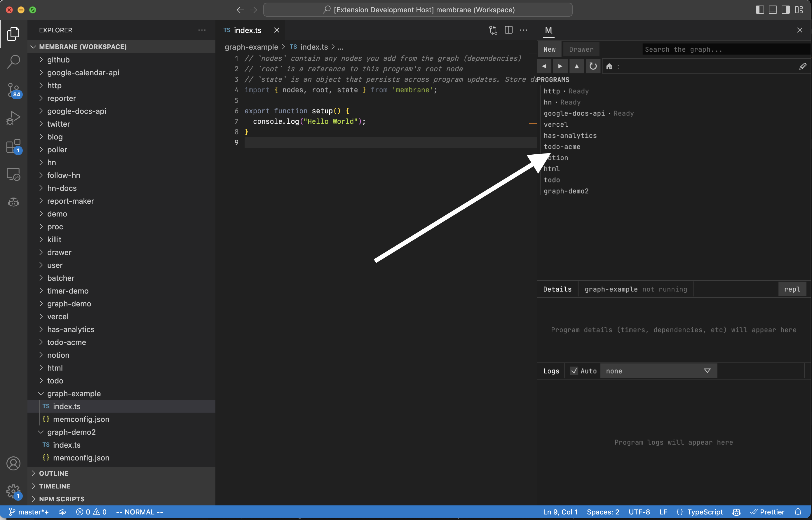Expand the NPM SCRIPTS section
Image resolution: width=812 pixels, height=520 pixels.
tap(121, 499)
